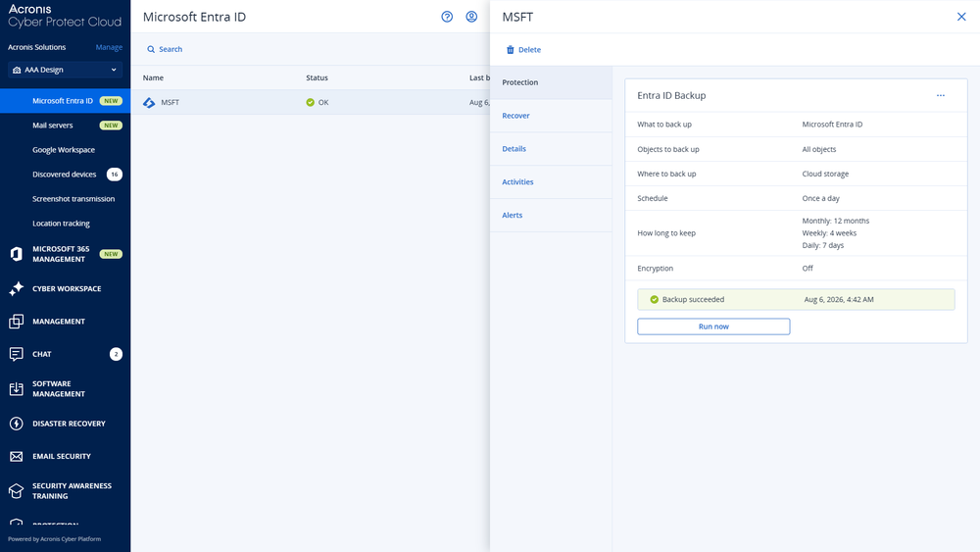This screenshot has width=980, height=552.
Task: Open Disaster Recovery section label
Action: (69, 424)
